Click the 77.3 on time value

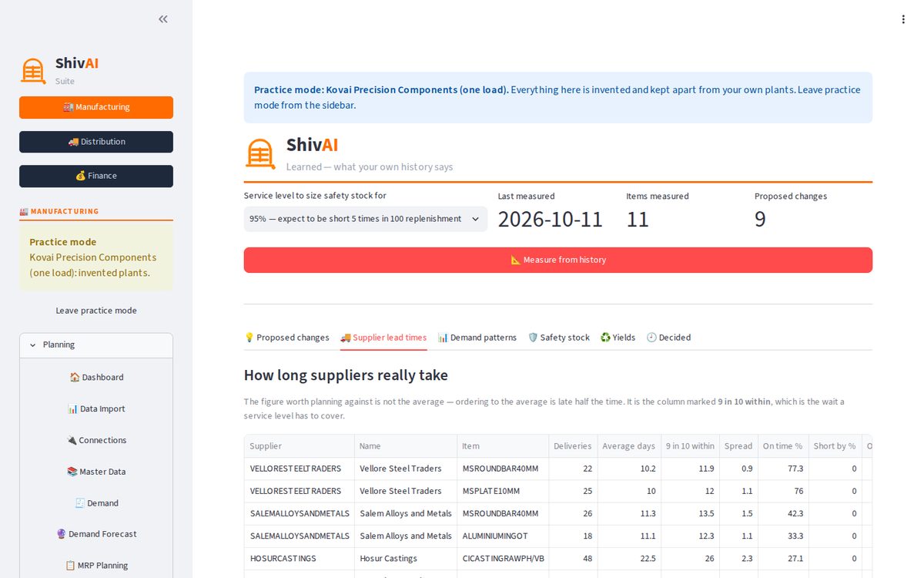[x=782, y=469]
